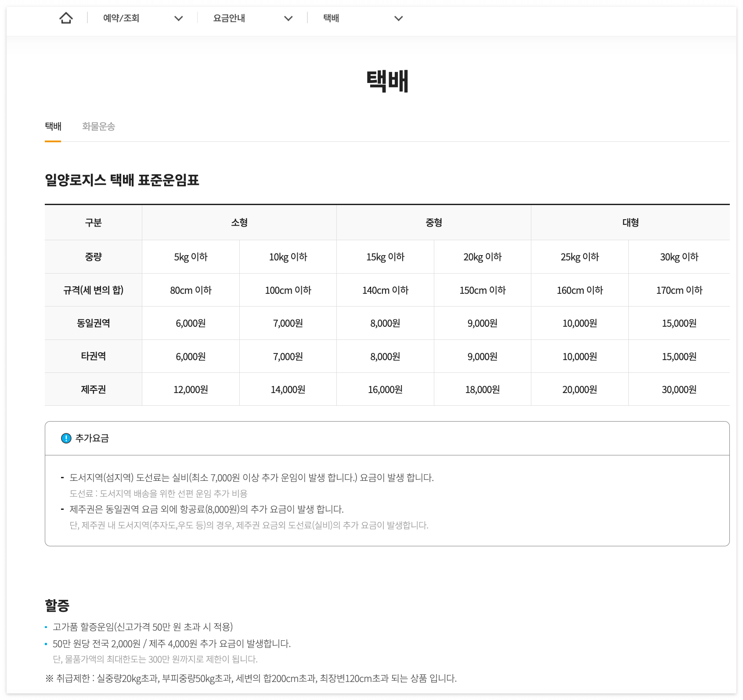
Task: Click the 추가요금 box title text
Action: (92, 438)
